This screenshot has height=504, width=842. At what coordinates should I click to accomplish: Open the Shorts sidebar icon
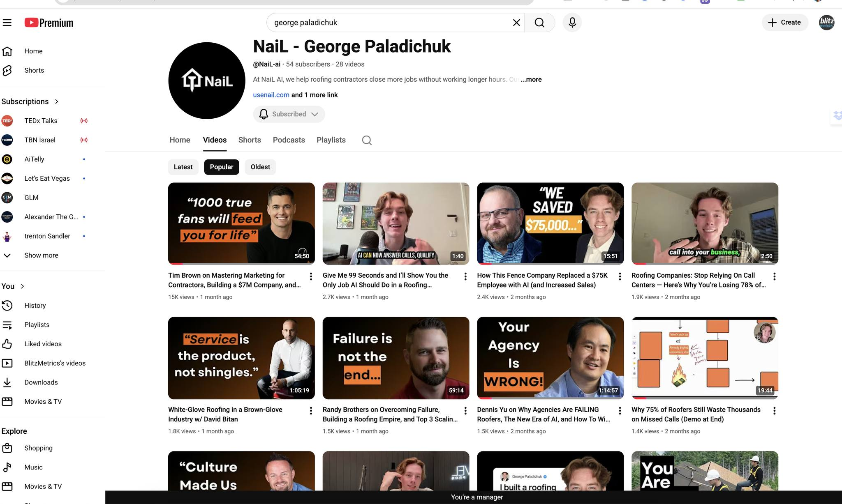7,70
